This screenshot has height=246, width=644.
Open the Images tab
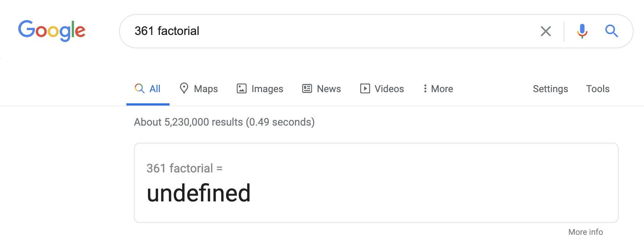[x=260, y=89]
